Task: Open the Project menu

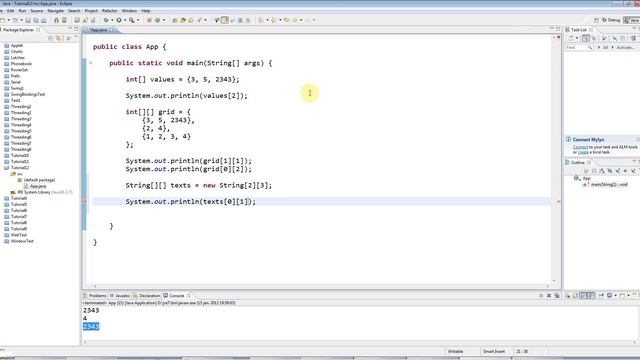Action: pyautogui.click(x=91, y=11)
